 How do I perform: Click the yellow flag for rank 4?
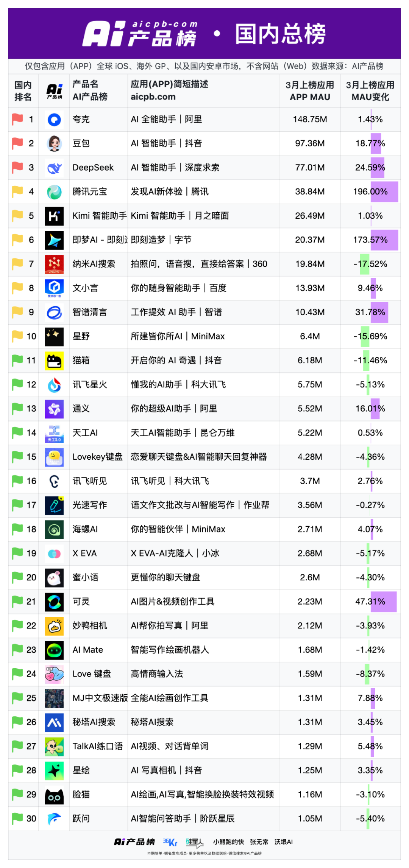[x=17, y=191]
